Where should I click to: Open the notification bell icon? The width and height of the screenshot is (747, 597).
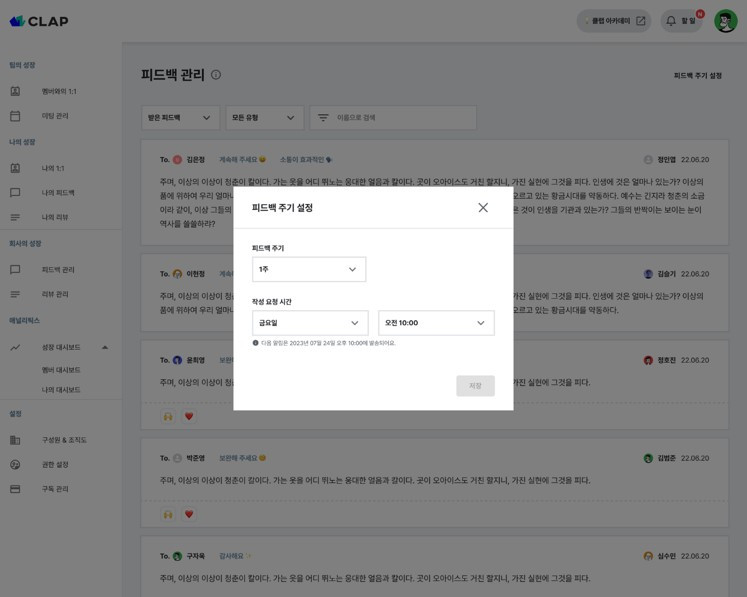coord(671,21)
